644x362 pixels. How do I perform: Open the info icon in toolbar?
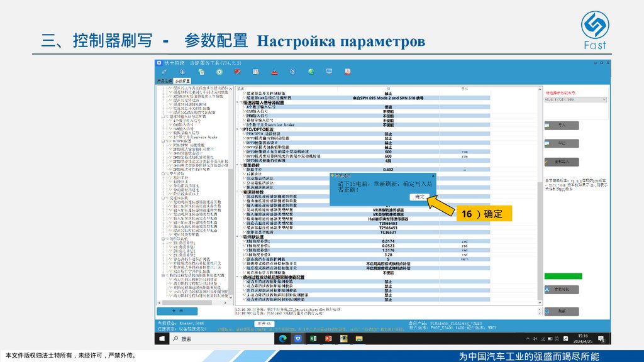tap(182, 72)
